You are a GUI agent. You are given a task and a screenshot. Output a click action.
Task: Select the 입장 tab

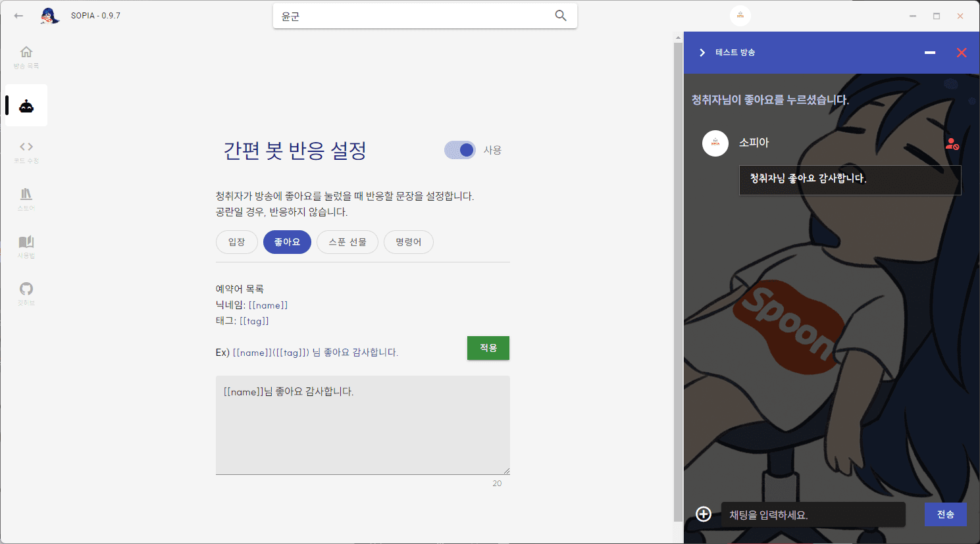click(237, 242)
